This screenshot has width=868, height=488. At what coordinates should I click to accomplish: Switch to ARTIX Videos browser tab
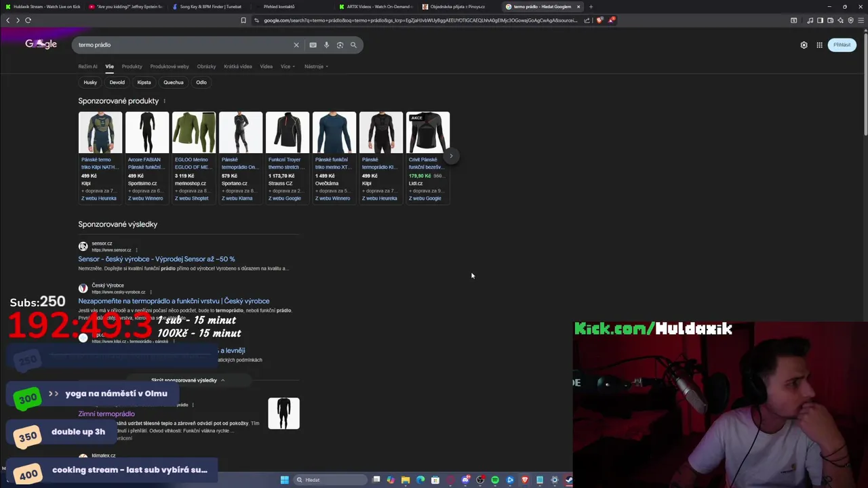[x=376, y=7]
